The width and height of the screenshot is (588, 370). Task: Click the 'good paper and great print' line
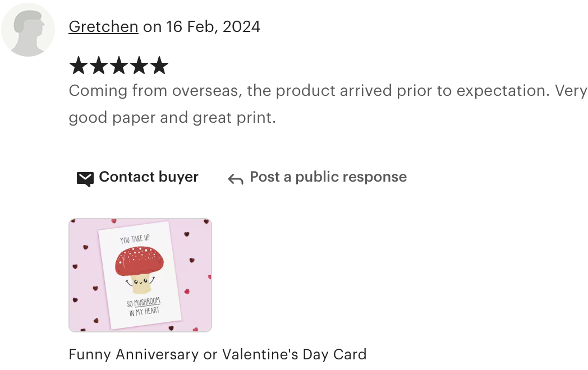pyautogui.click(x=172, y=118)
